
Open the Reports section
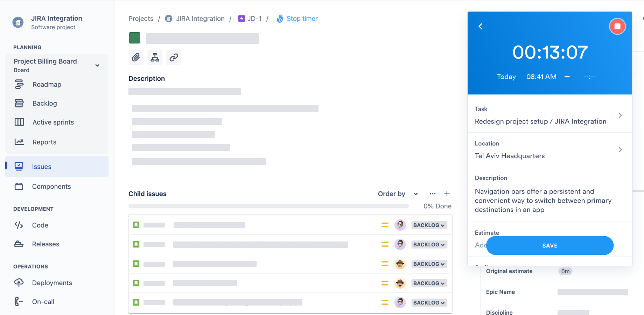coord(44,142)
